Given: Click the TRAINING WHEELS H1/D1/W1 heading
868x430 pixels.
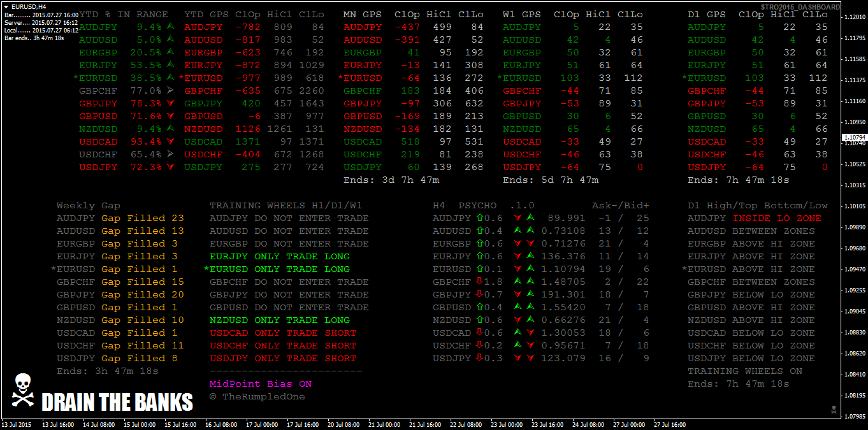Looking at the screenshot, I should click(x=286, y=206).
